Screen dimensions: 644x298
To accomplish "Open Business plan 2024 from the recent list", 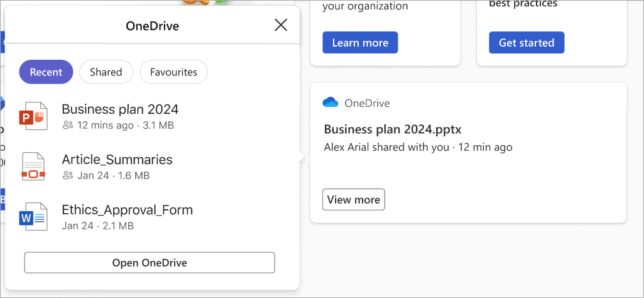I will pos(120,109).
